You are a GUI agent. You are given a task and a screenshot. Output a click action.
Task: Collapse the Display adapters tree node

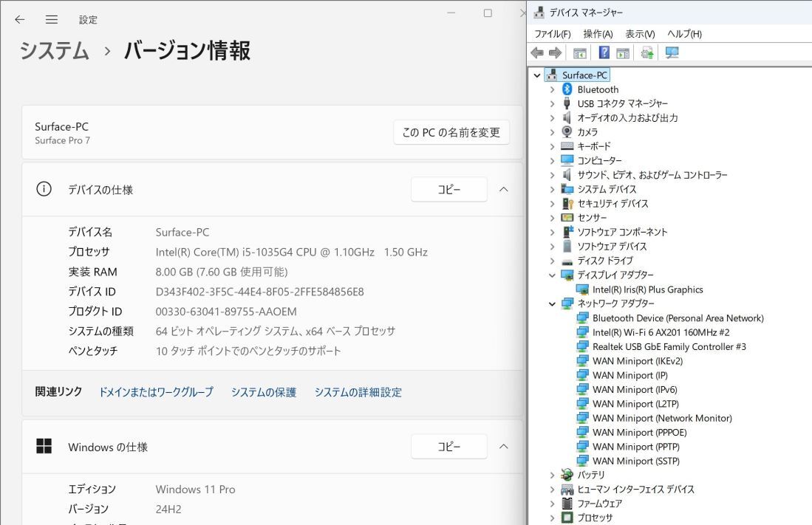pos(552,275)
